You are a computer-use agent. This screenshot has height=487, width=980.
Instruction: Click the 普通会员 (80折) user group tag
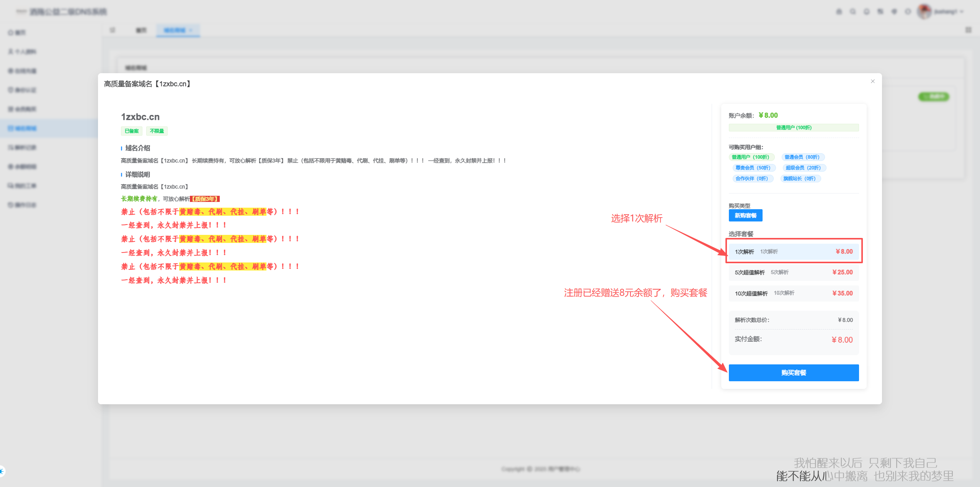pyautogui.click(x=802, y=157)
